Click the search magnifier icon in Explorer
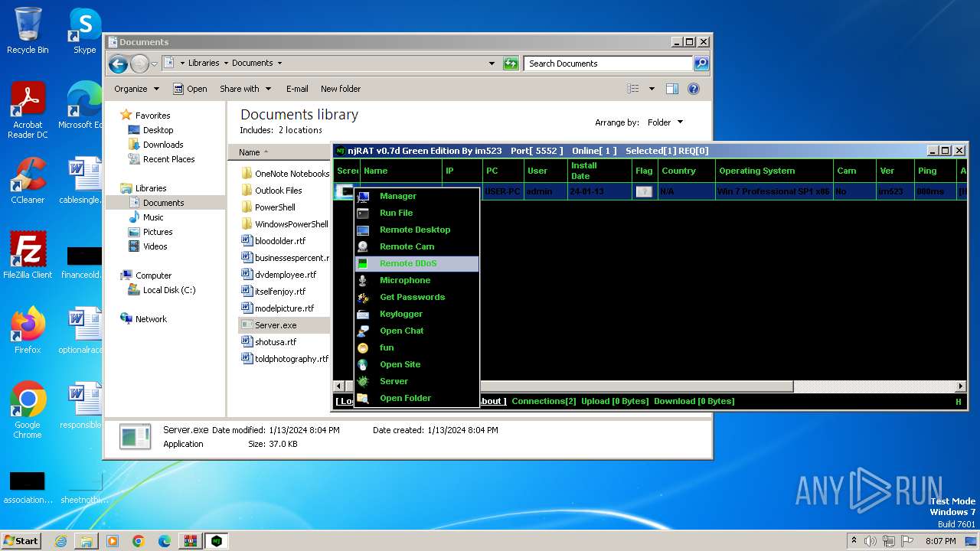 [701, 64]
